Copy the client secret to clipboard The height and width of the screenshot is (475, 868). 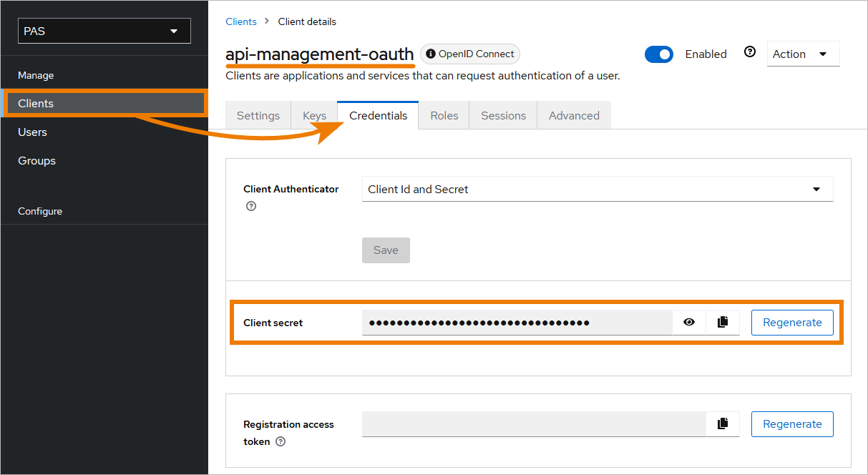coord(723,323)
